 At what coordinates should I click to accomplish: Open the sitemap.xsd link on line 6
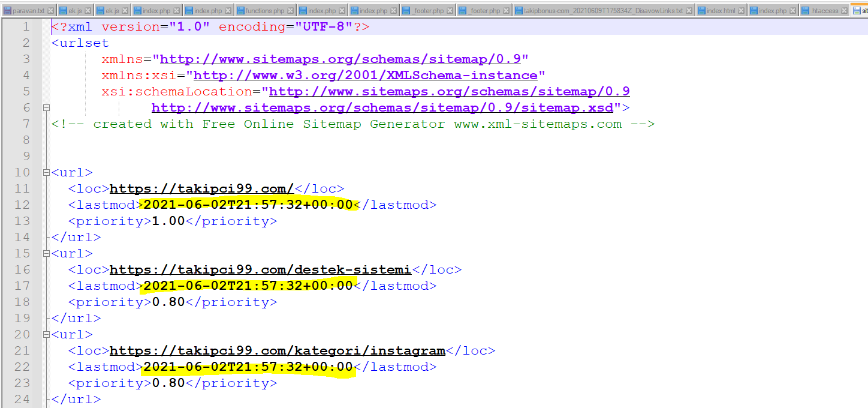[382, 107]
